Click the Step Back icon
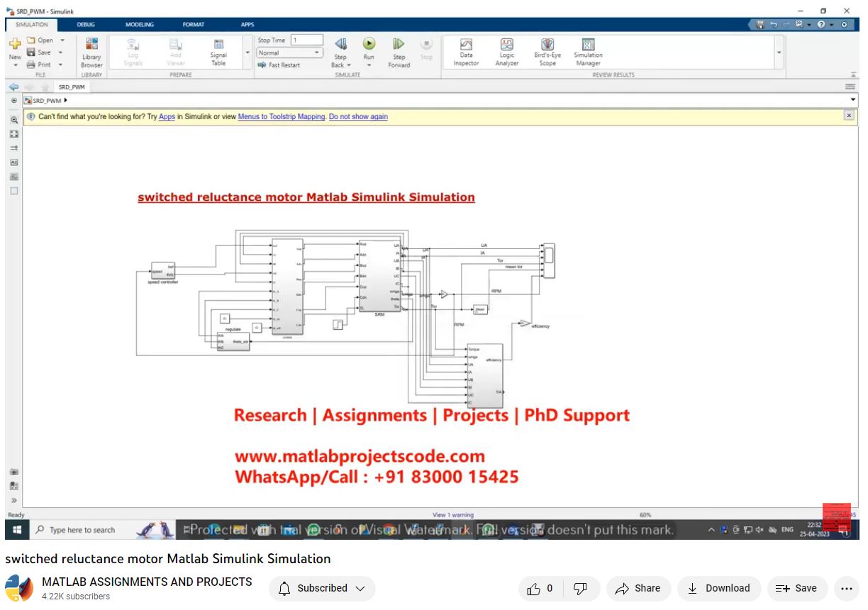The height and width of the screenshot is (610, 868). (x=340, y=45)
